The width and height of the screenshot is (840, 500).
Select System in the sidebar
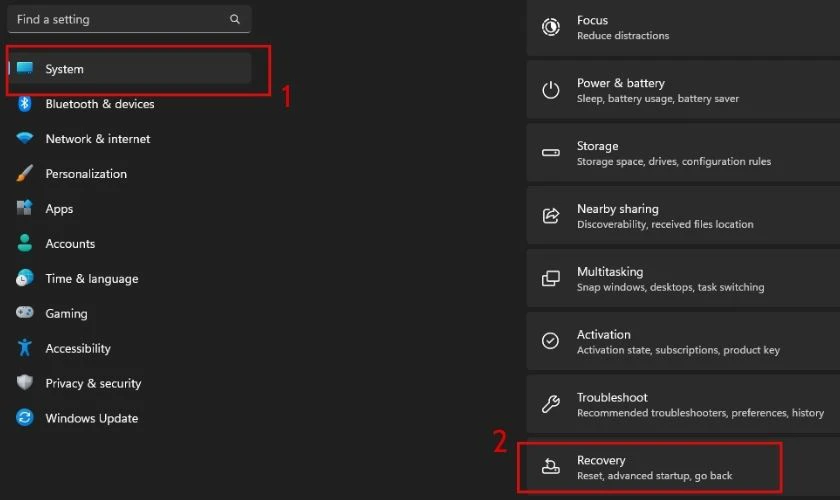pos(130,69)
